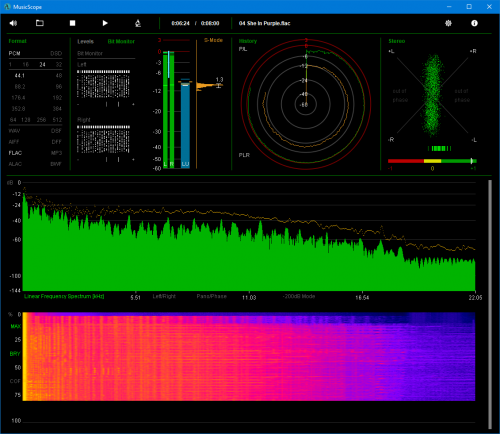This screenshot has width=500, height=434.
Task: Toggle the S-Mode loudness option
Action: point(213,40)
